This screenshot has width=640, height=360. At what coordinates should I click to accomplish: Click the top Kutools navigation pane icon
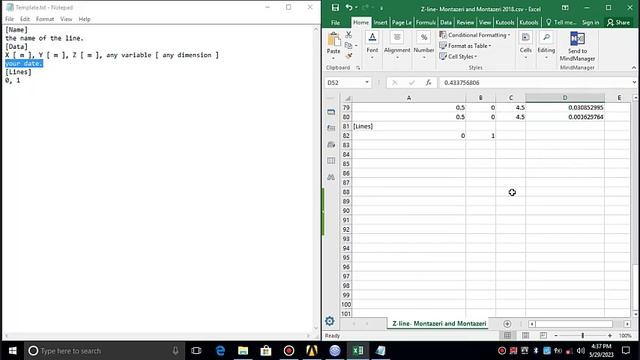tap(331, 112)
